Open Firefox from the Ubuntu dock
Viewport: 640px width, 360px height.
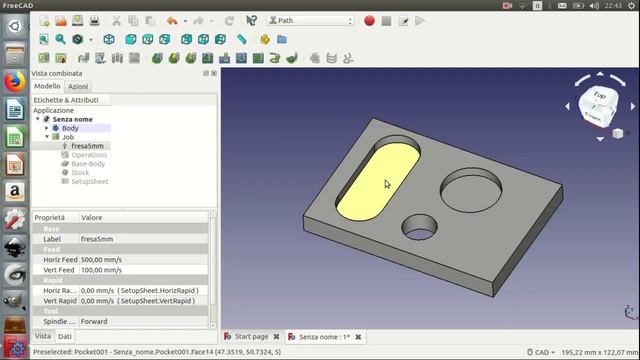15,82
